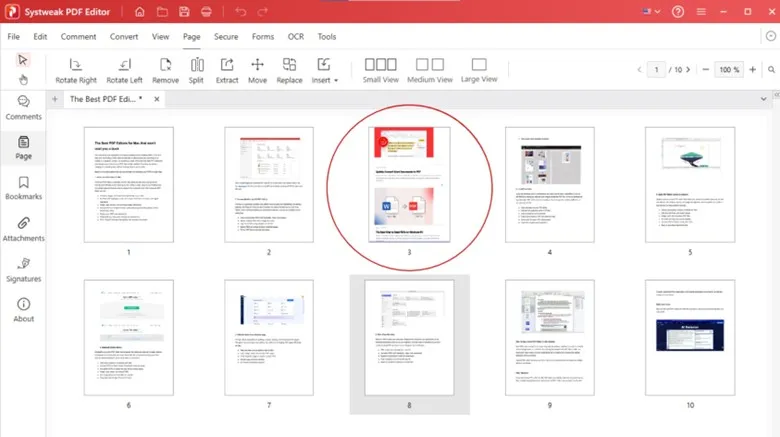Switch to Medium View thumbnails
780x437 pixels.
tap(429, 70)
